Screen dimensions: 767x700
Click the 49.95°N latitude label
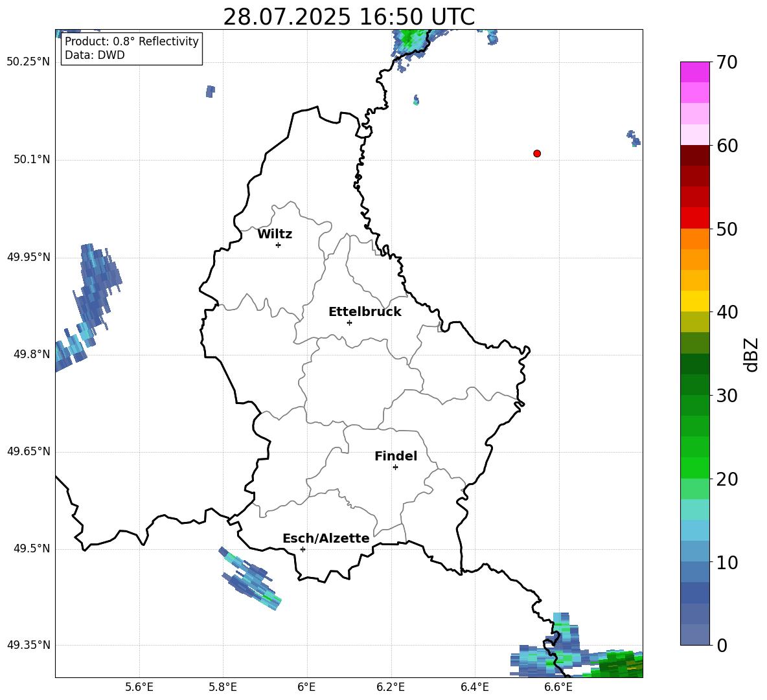pyautogui.click(x=29, y=257)
